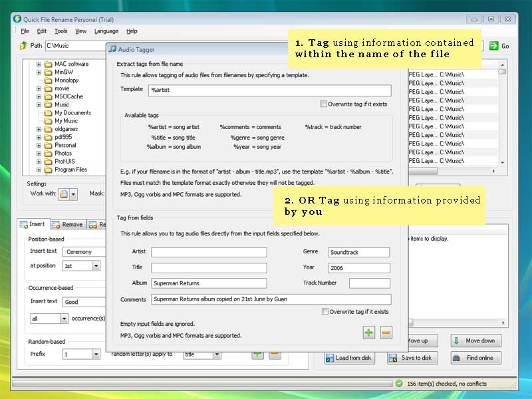532x399 pixels.
Task: Expand the MAC software folder node
Action: (x=39, y=65)
